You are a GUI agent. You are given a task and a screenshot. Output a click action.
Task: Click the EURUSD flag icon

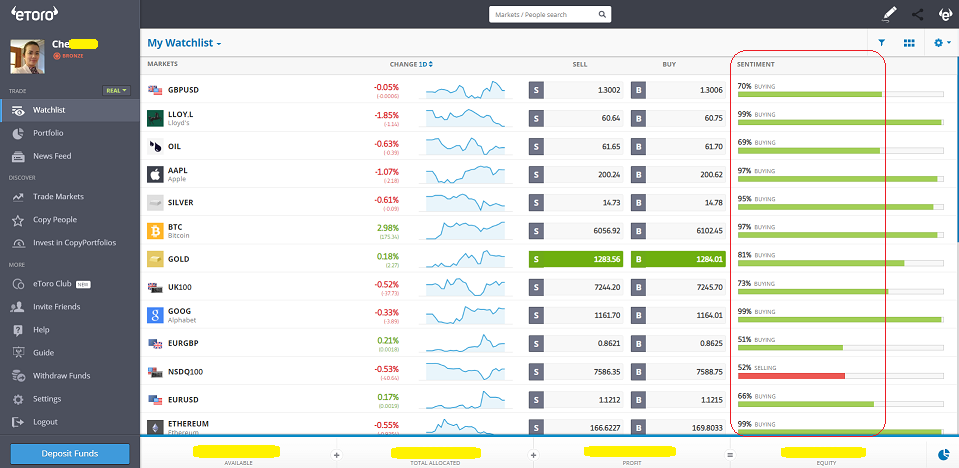click(x=155, y=399)
